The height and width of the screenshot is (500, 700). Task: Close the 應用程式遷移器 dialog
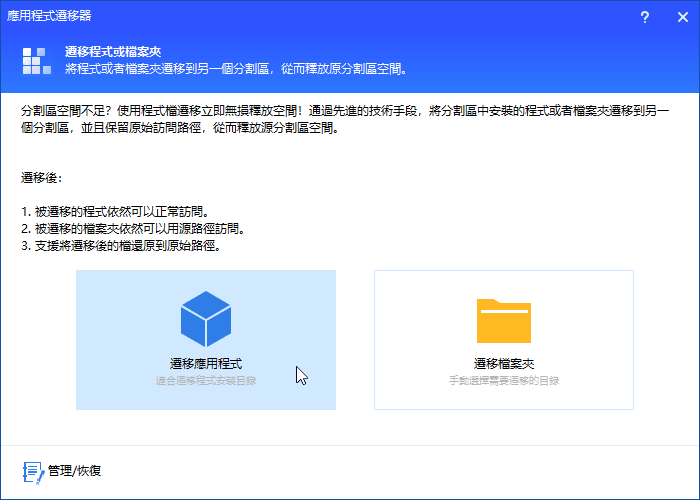(x=683, y=17)
